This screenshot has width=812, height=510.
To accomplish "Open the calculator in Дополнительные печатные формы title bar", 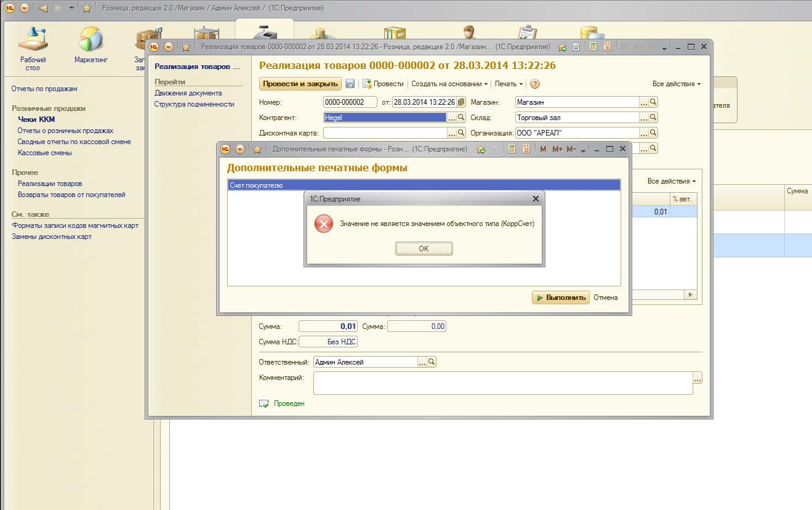I will pos(512,149).
